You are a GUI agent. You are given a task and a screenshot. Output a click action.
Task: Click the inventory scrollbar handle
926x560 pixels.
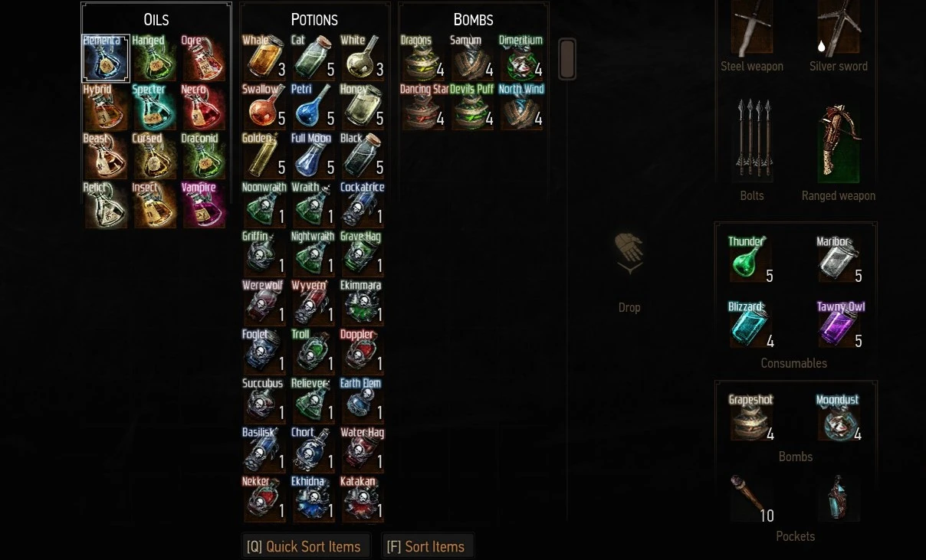(567, 59)
